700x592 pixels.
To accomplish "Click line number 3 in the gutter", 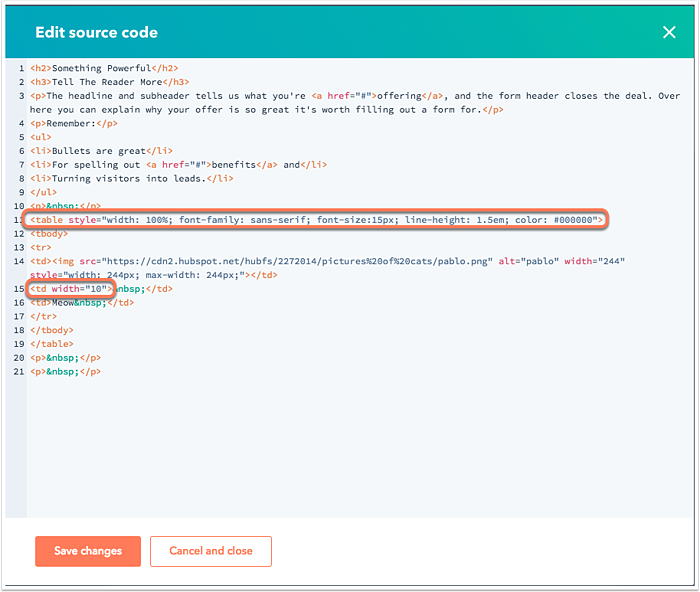I will (21, 96).
